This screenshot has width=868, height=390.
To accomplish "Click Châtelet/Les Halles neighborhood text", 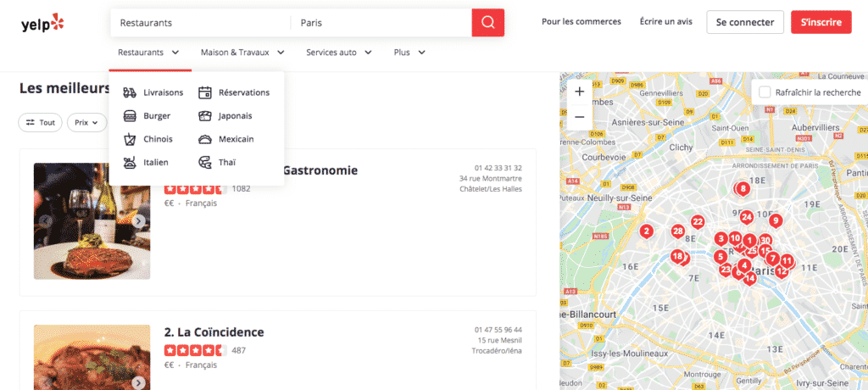I will pos(491,189).
